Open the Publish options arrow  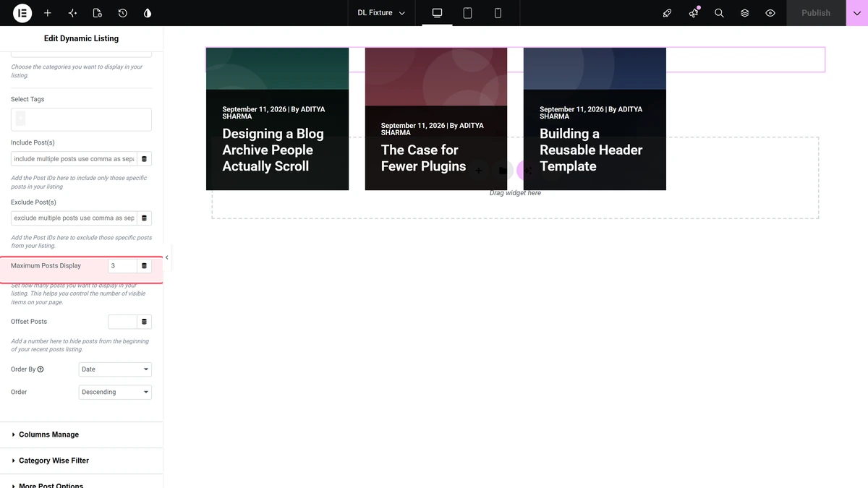coord(856,13)
